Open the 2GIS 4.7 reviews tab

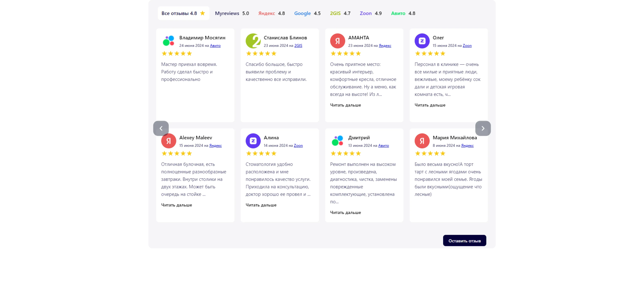(x=340, y=13)
